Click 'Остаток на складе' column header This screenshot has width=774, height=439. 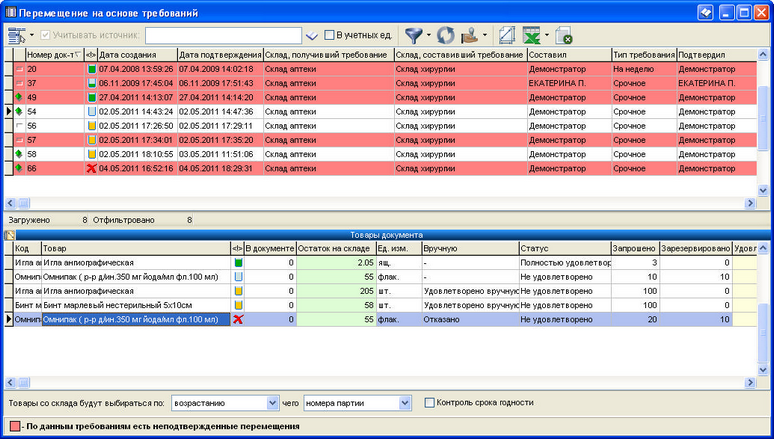(x=336, y=248)
